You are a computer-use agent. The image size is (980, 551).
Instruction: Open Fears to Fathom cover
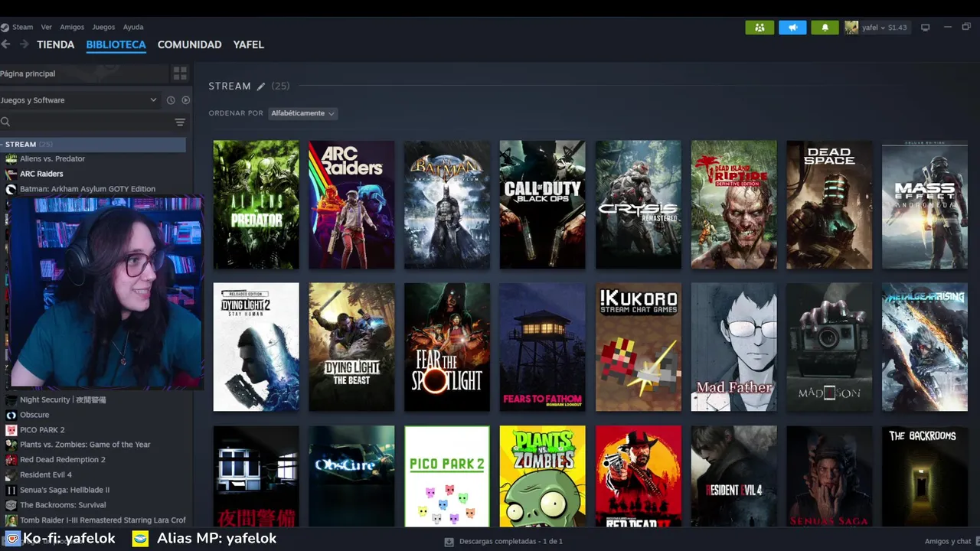click(542, 347)
